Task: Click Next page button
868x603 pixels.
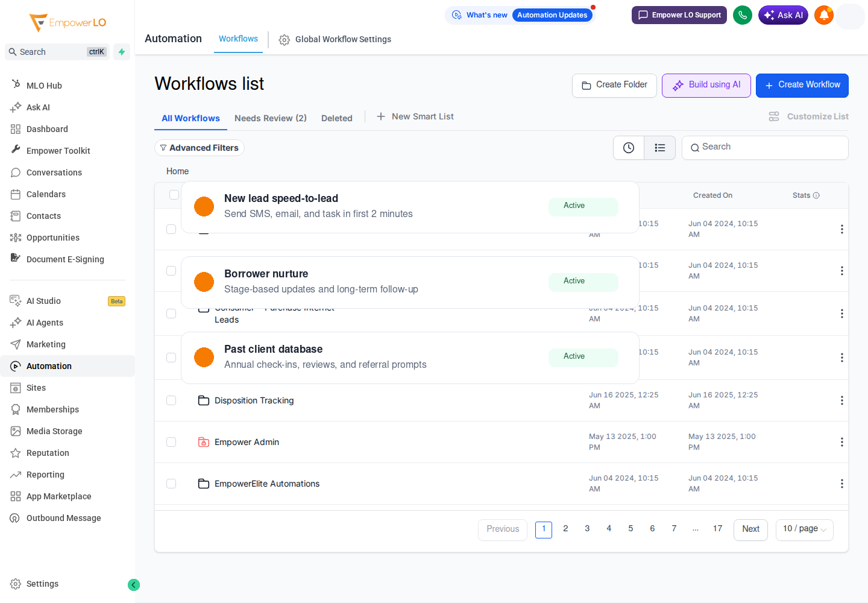Action: [750, 529]
